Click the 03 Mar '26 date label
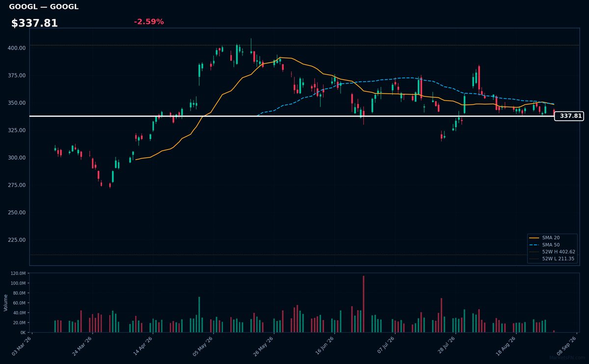The width and height of the screenshot is (589, 364). coord(22,346)
